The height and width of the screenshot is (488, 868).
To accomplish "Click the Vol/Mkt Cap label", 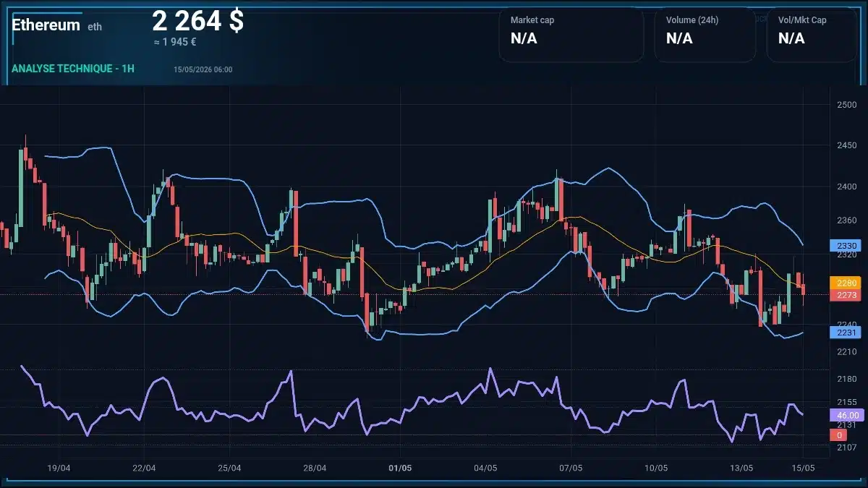I will [x=802, y=20].
